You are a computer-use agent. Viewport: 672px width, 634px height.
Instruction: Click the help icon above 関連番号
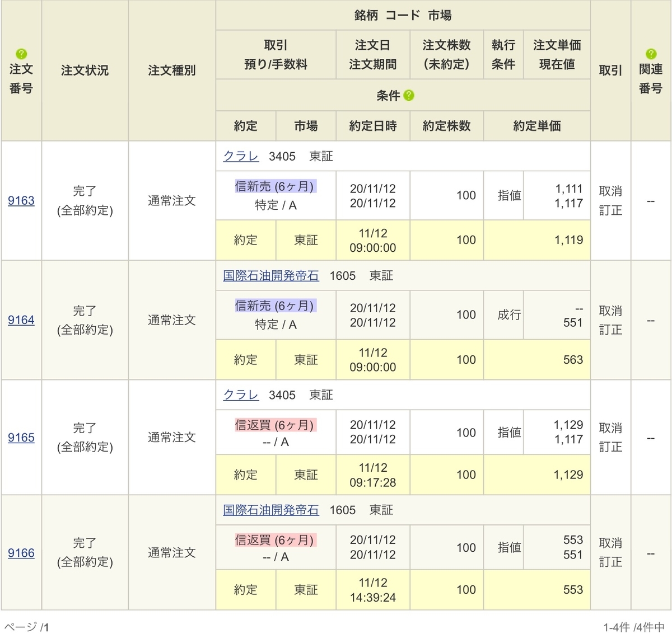651,54
